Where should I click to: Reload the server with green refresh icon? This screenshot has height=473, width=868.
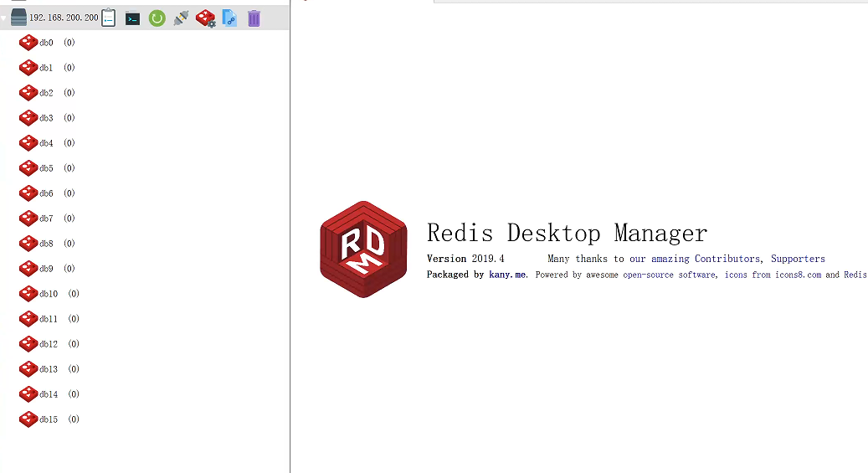click(157, 18)
